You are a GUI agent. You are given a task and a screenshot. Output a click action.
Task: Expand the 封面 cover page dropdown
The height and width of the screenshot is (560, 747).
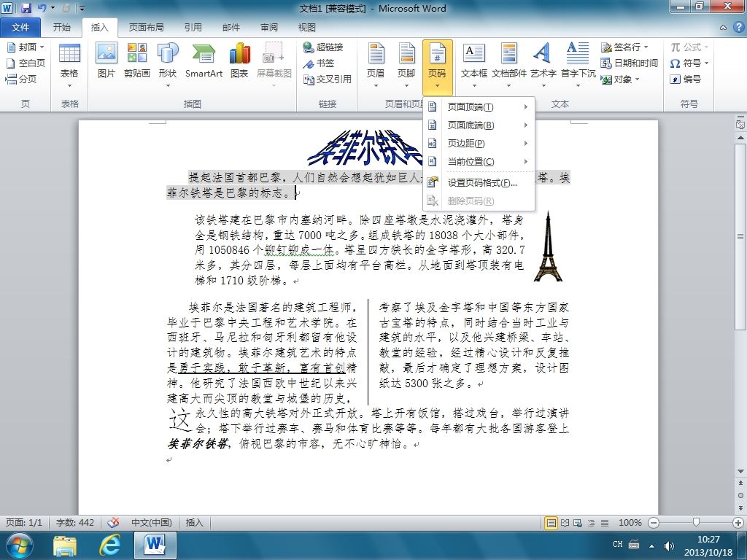(x=42, y=47)
